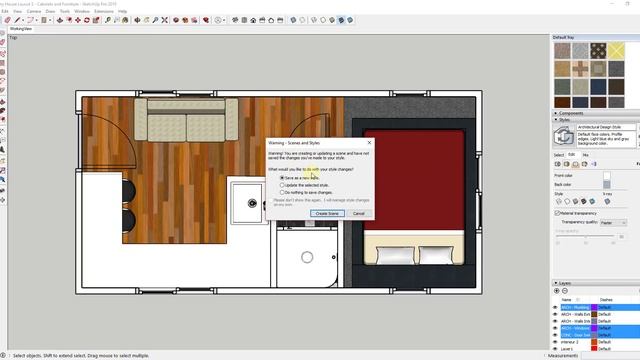Open Edge Settings in Styles edit tab
The image size is (640, 360).
pyautogui.click(x=558, y=164)
